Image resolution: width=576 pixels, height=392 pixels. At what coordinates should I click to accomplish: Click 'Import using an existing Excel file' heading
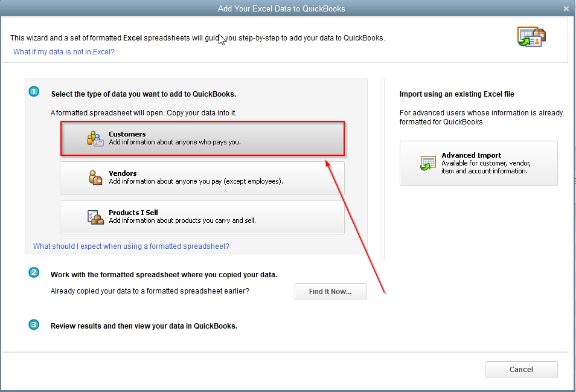point(456,94)
